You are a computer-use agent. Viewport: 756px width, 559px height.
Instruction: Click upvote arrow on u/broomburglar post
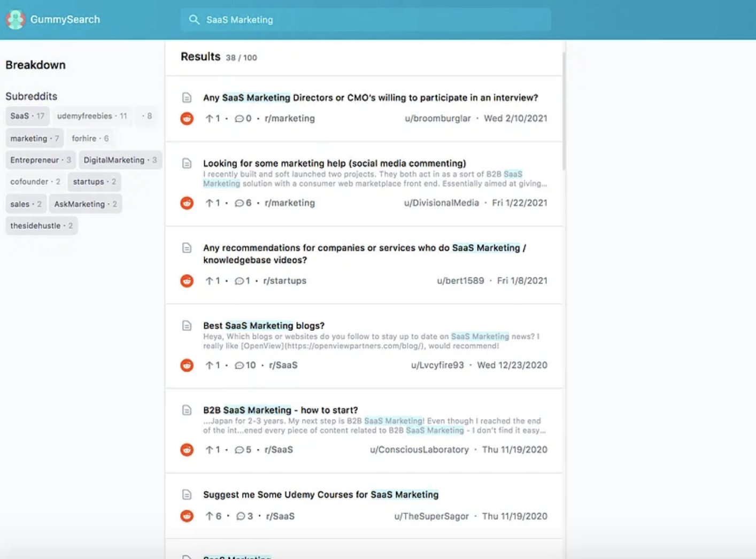209,119
